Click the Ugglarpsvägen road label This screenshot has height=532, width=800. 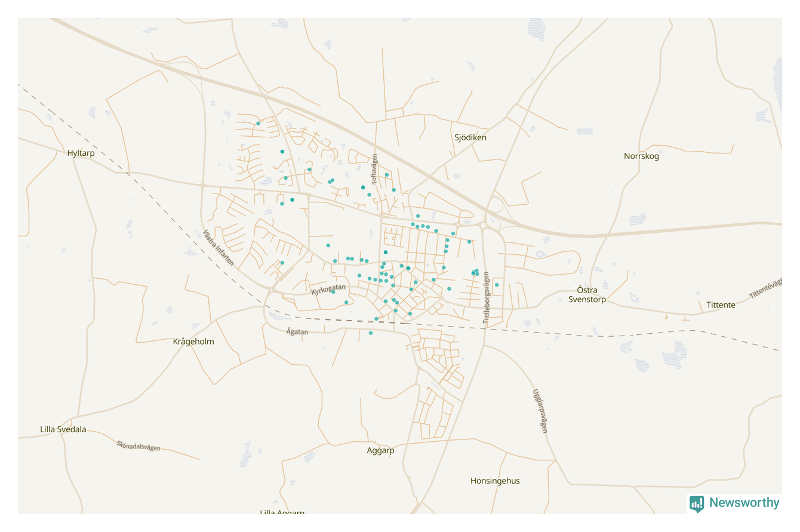point(540,411)
